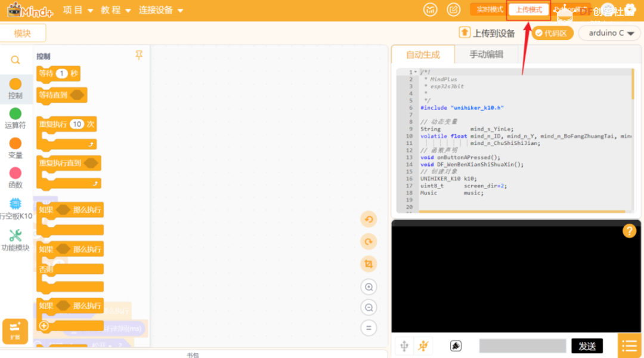Click the orange help question mark icon

629,231
